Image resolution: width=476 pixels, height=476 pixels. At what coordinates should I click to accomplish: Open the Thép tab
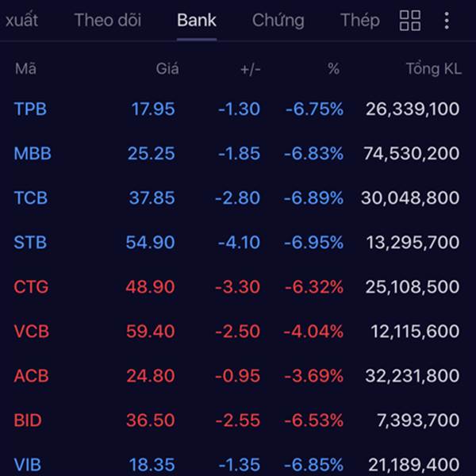tap(359, 21)
